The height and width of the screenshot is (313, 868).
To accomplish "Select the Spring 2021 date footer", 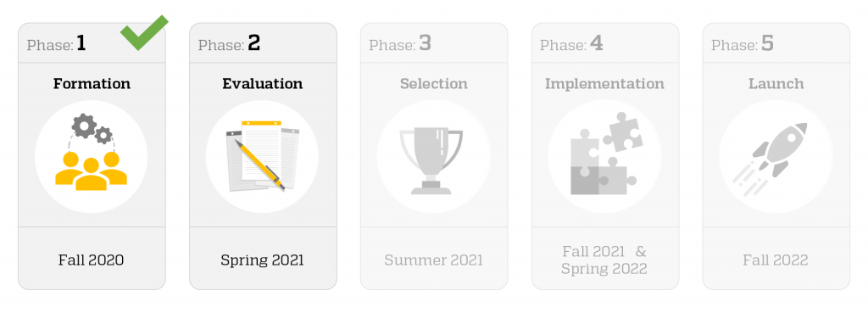I will 263,260.
